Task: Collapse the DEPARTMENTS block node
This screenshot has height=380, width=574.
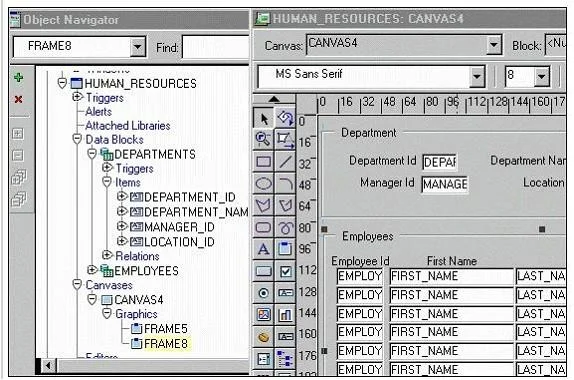Action: pos(92,154)
